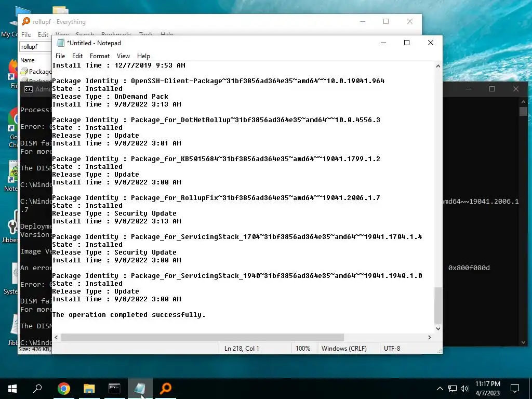Click left arrow of Notepad horizontal scrollbar
This screenshot has width=532, height=399.
tap(56, 337)
